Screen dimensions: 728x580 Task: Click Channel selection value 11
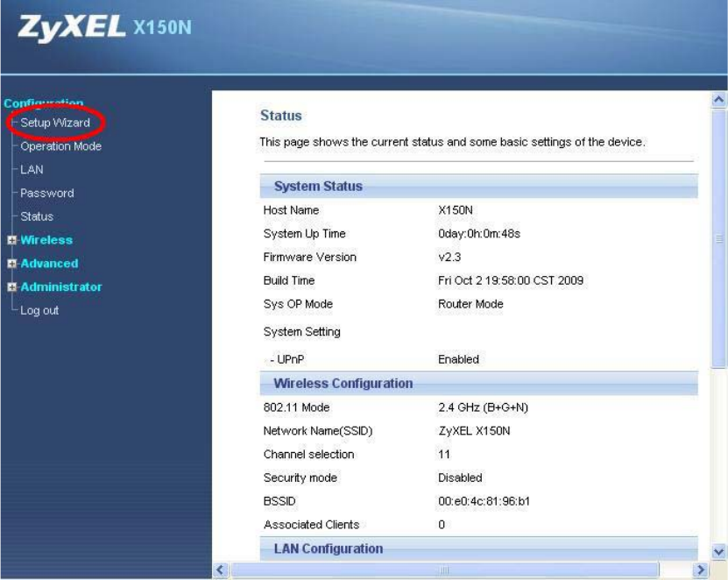click(x=444, y=454)
